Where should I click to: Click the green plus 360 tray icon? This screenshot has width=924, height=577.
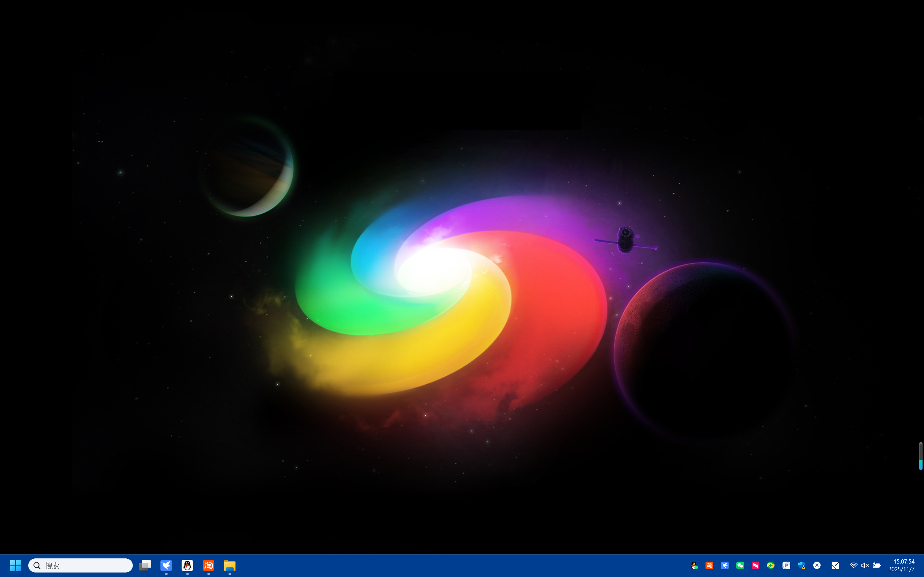click(771, 565)
